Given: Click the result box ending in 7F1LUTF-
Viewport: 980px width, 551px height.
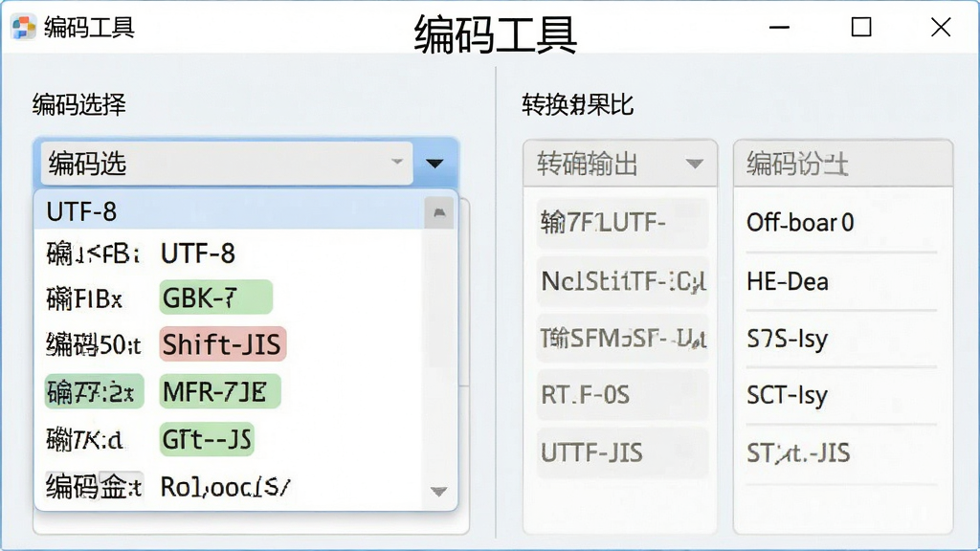Looking at the screenshot, I should pos(622,223).
